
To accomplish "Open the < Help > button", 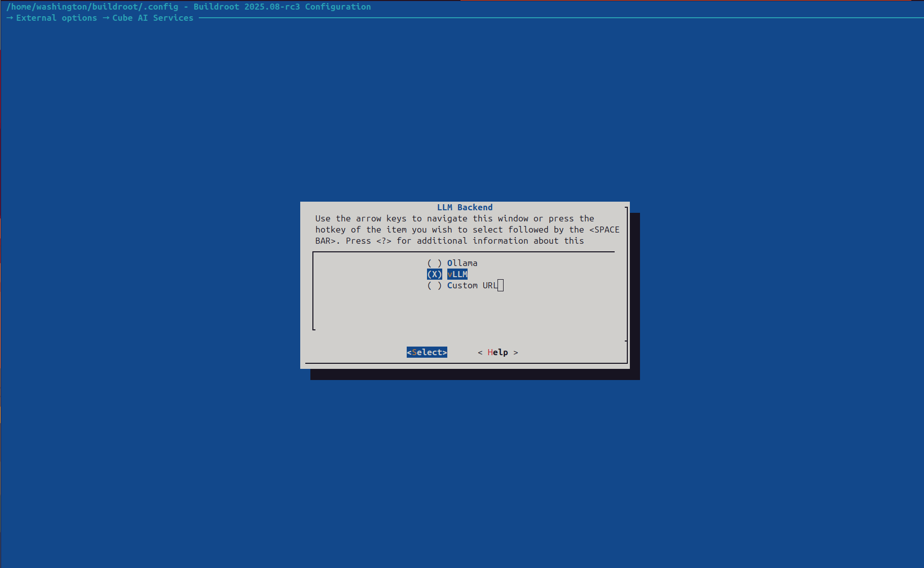I will (x=498, y=352).
